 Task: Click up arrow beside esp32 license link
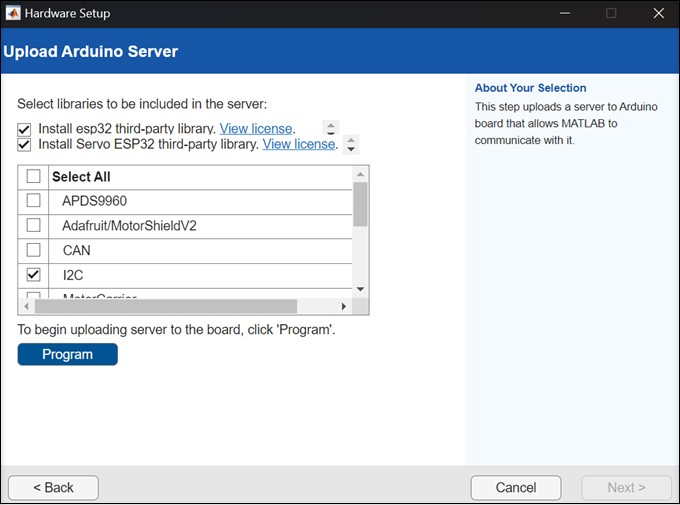331,126
